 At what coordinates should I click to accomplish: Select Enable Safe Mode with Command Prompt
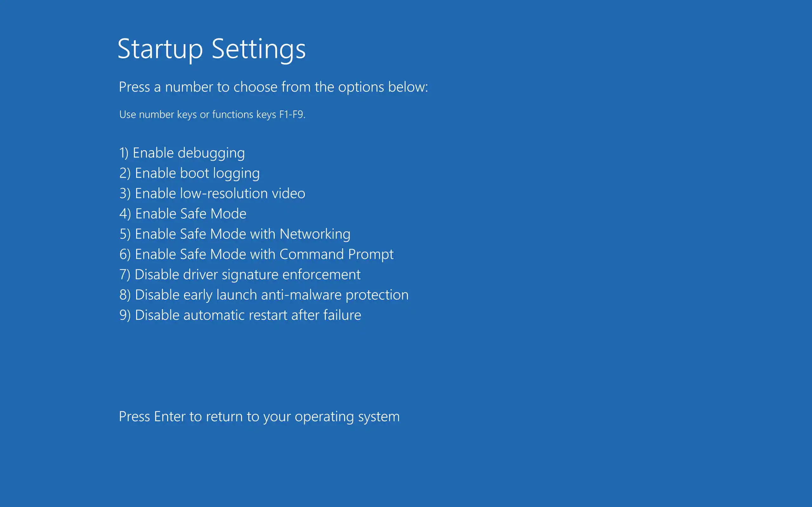(x=256, y=254)
